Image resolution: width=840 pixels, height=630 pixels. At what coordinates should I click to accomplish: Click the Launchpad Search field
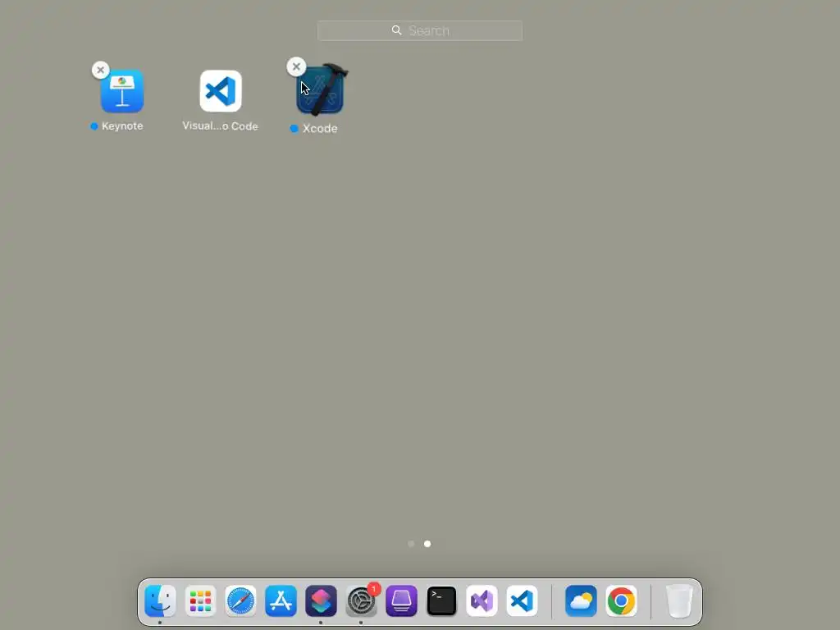pos(420,30)
